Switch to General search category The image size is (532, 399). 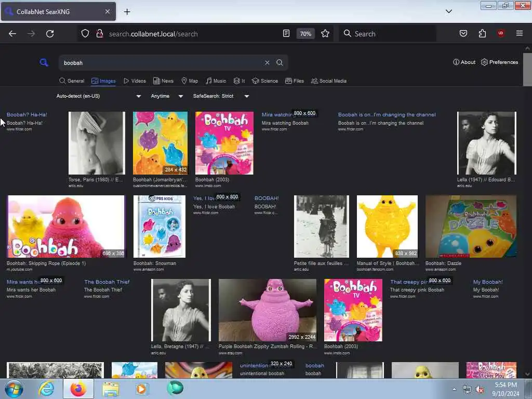point(72,81)
